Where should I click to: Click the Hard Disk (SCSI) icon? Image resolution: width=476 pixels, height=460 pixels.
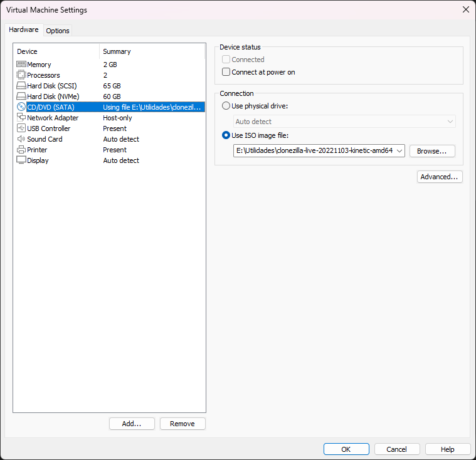click(x=21, y=86)
